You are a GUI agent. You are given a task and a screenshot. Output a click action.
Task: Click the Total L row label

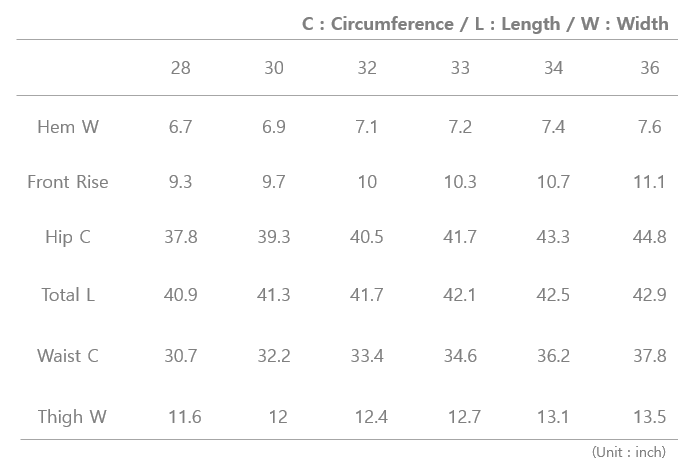(68, 295)
